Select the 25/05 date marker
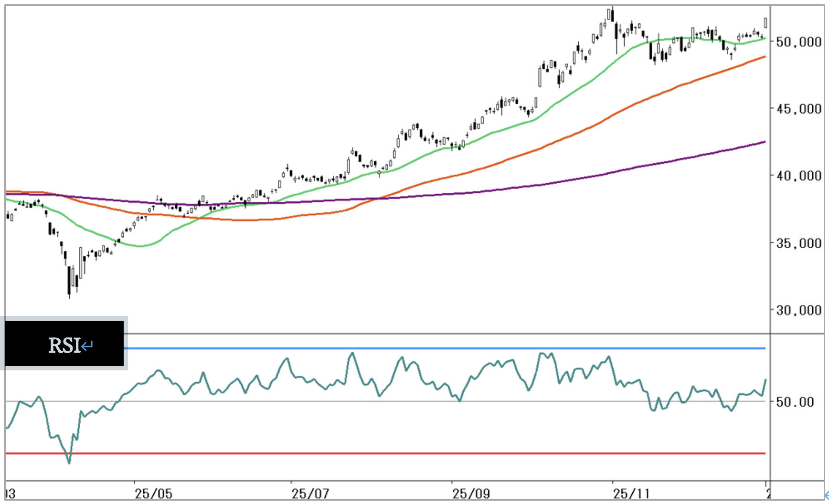829x504 pixels. tap(153, 493)
